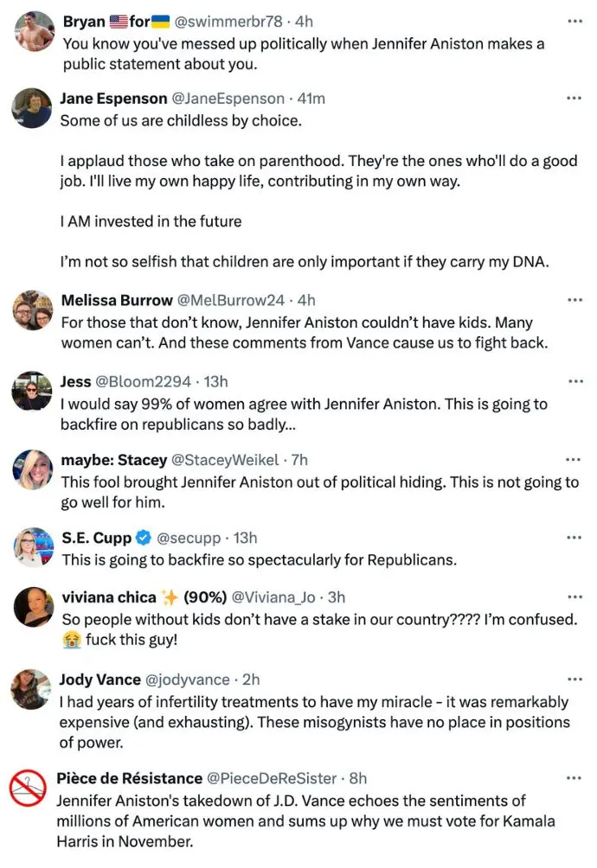
Task: Open more options on Bryan's tweet
Action: pos(575,20)
